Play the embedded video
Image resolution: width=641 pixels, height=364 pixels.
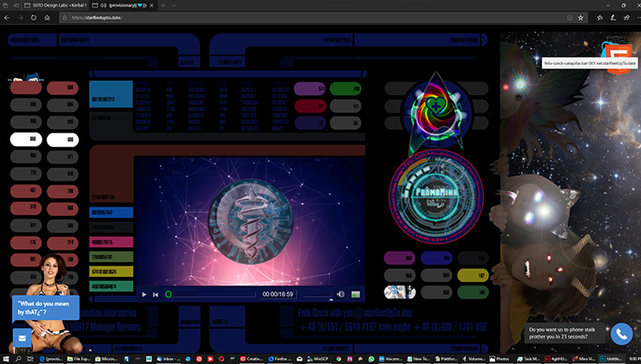point(144,294)
